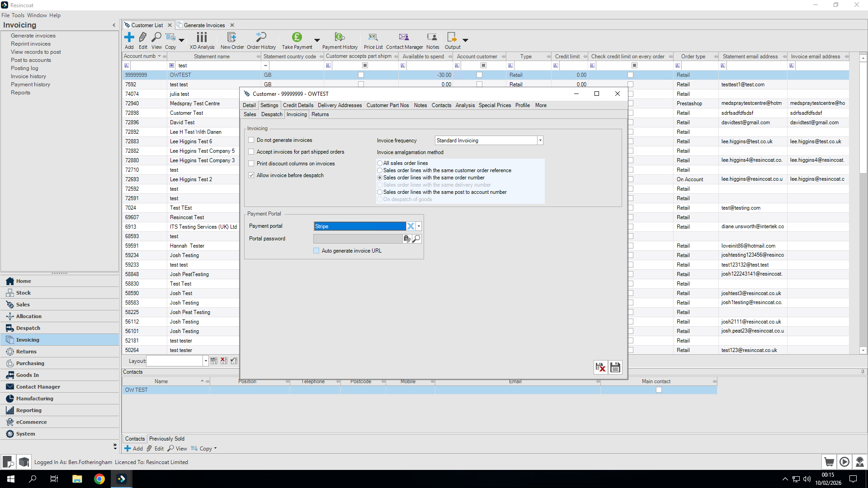Uncheck Allow invoice before despatch
The height and width of the screenshot is (488, 868).
(251, 175)
